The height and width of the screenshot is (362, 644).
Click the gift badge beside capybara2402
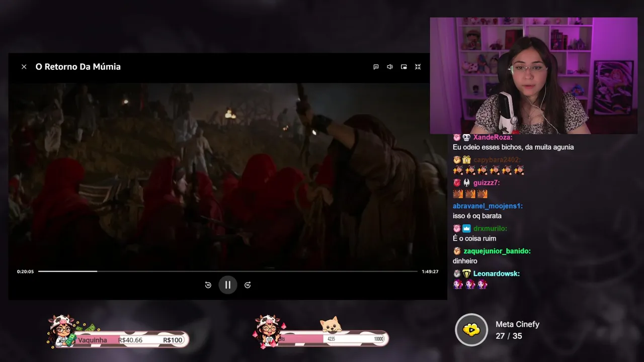[x=467, y=160]
